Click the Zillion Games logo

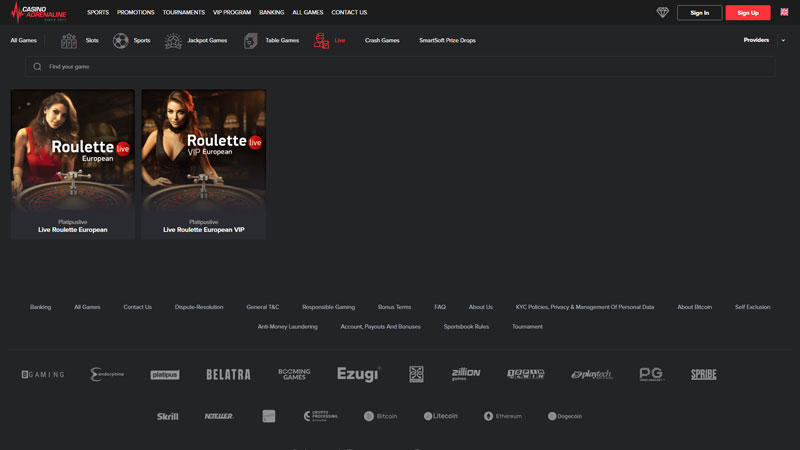466,374
